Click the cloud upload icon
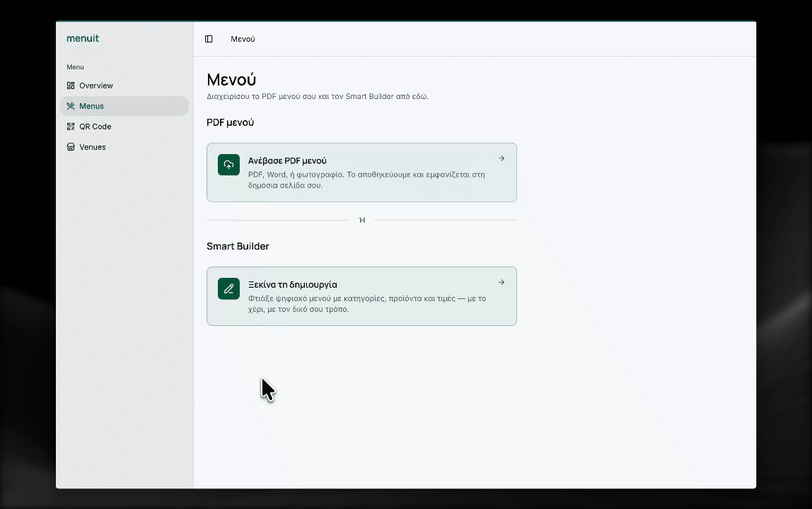Image resolution: width=812 pixels, height=509 pixels. [229, 165]
